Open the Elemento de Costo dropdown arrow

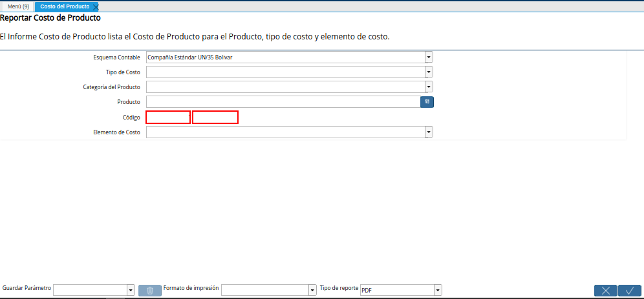tap(429, 132)
